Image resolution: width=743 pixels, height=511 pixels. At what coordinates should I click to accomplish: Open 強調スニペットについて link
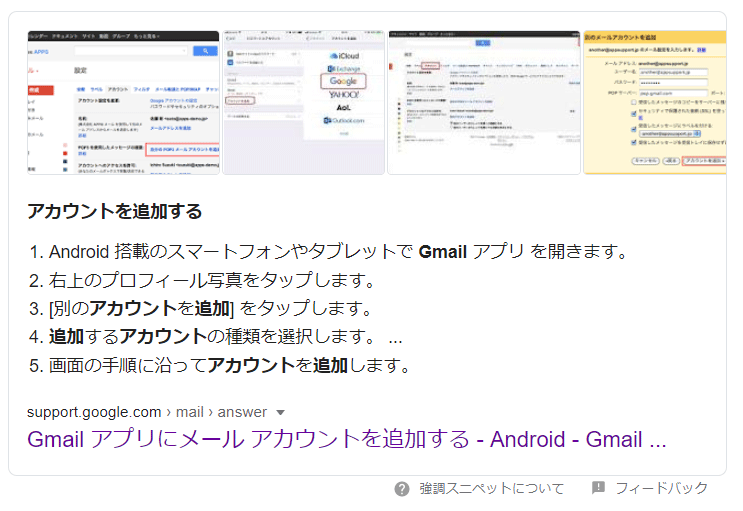point(491,488)
